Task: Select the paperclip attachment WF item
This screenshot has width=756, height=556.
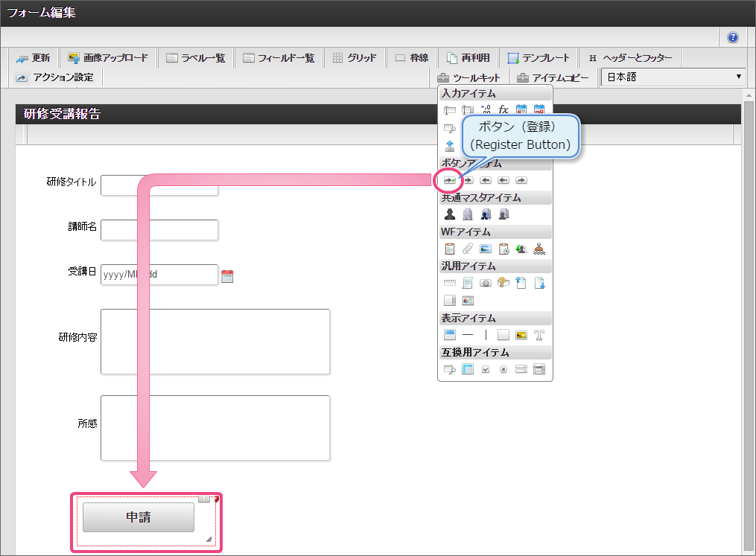Action: [x=468, y=249]
